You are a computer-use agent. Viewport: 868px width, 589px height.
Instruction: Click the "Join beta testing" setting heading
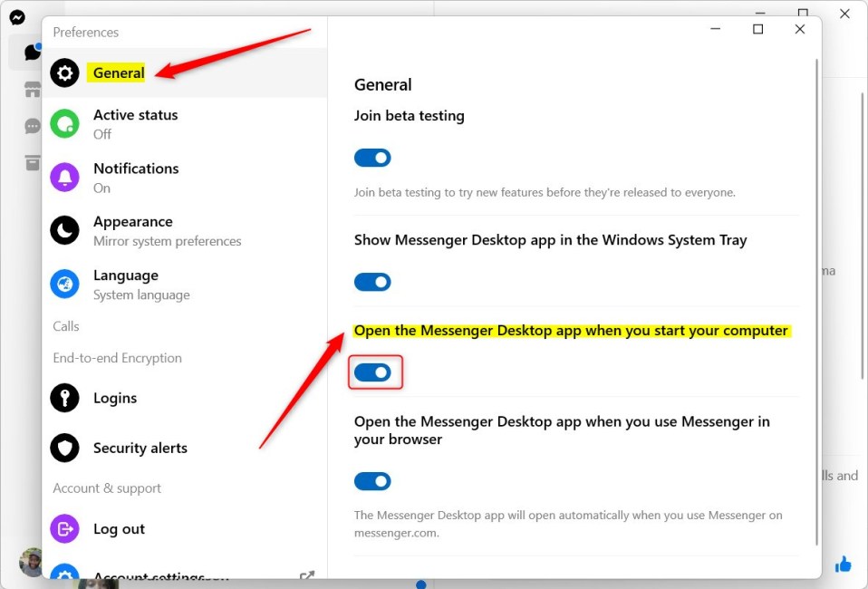(x=410, y=116)
